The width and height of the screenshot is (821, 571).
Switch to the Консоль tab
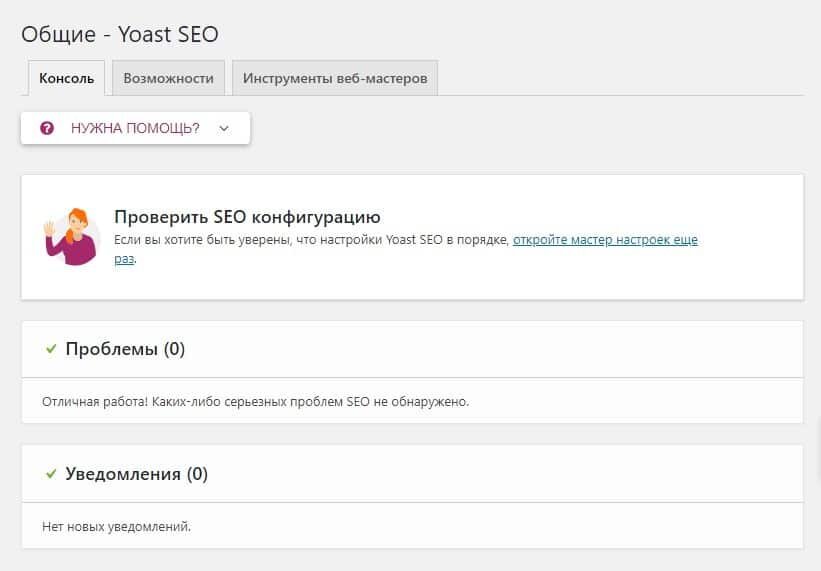coord(66,78)
